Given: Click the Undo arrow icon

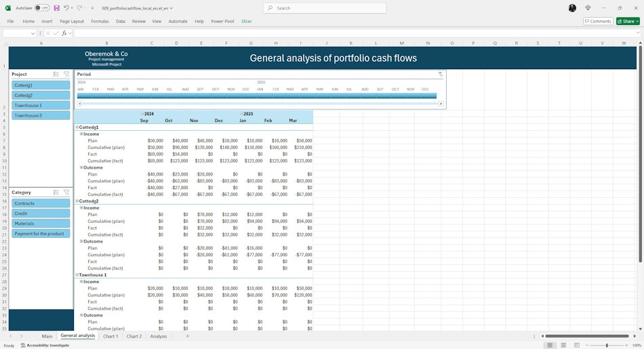Looking at the screenshot, I should [66, 8].
